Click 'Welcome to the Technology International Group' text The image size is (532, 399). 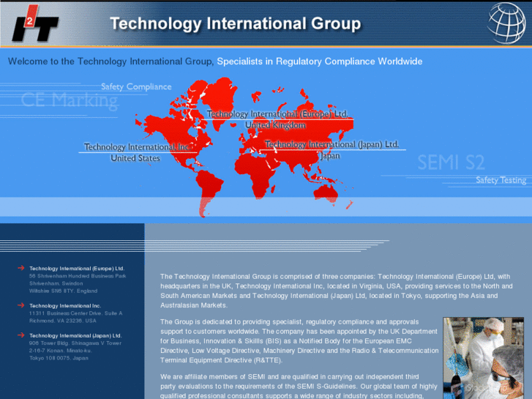coord(110,61)
